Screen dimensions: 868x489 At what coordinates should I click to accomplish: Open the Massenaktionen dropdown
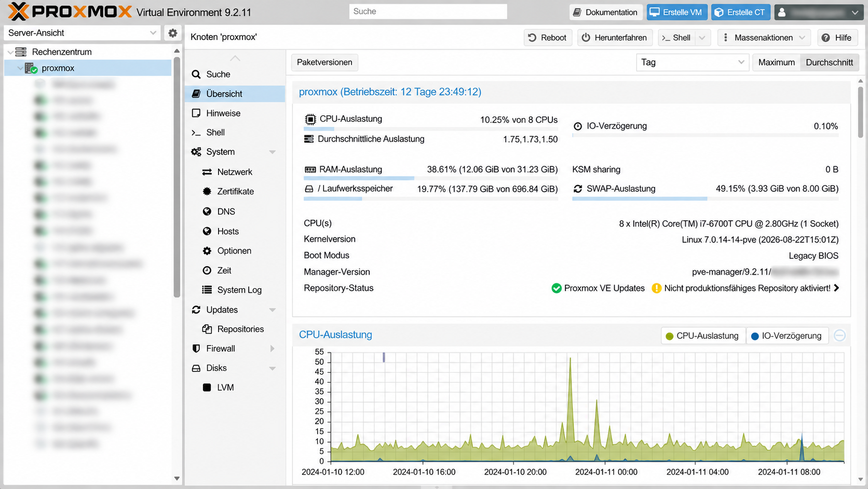click(763, 37)
